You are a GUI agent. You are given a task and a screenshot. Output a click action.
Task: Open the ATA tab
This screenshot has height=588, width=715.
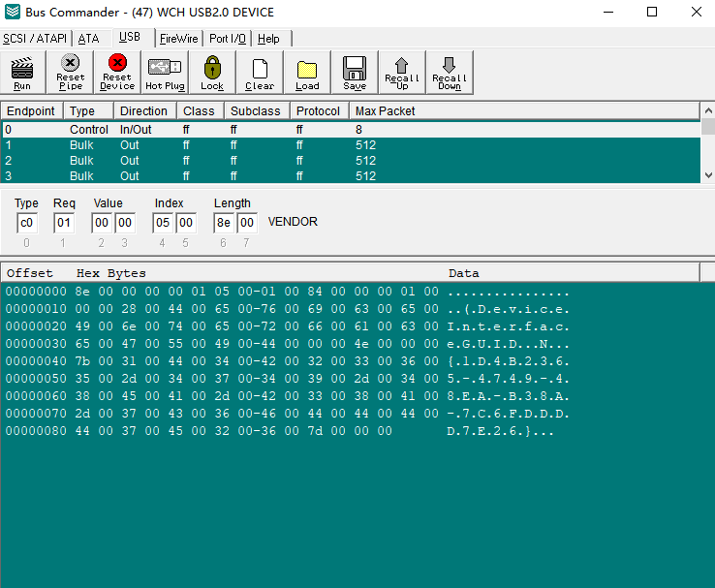[x=88, y=39]
